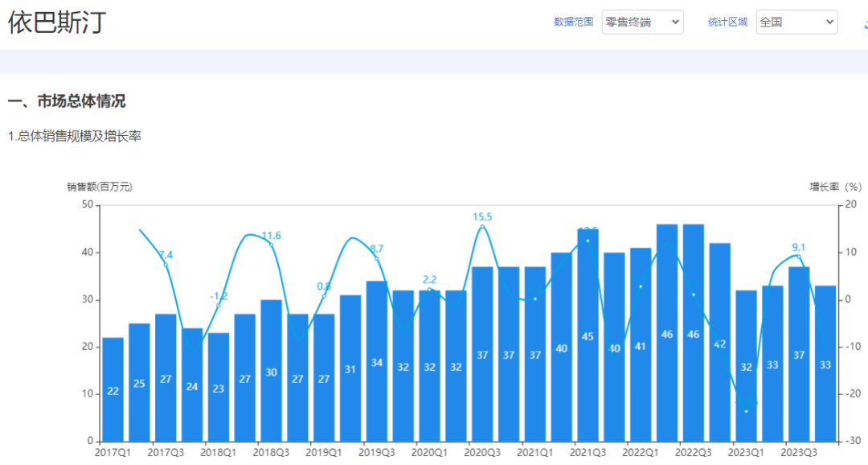Select the 11.6 growth rate line marker

[x=272, y=245]
